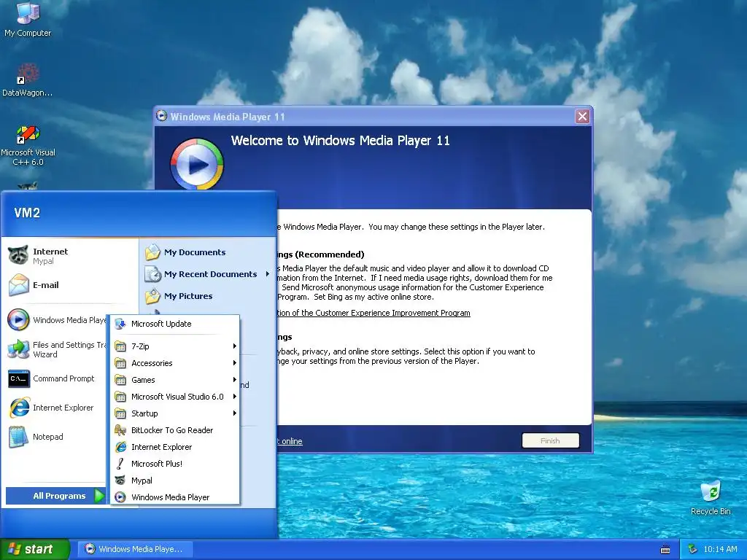Open Microsoft Visual C++ 6.0 desktop shortcut
The image size is (747, 560).
pos(28,134)
